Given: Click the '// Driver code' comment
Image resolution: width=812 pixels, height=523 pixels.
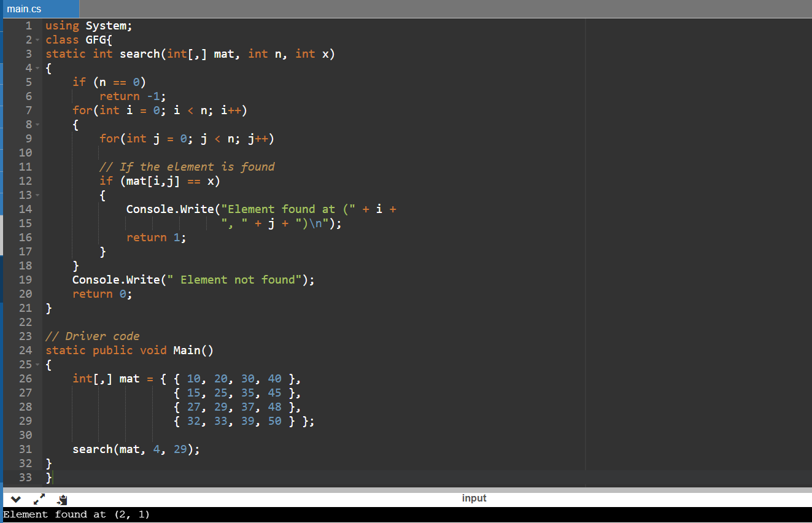Looking at the screenshot, I should pyautogui.click(x=93, y=336).
